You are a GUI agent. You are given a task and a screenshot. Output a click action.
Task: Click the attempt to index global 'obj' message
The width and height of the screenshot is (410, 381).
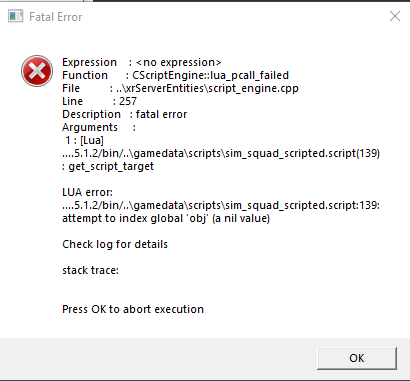click(166, 218)
